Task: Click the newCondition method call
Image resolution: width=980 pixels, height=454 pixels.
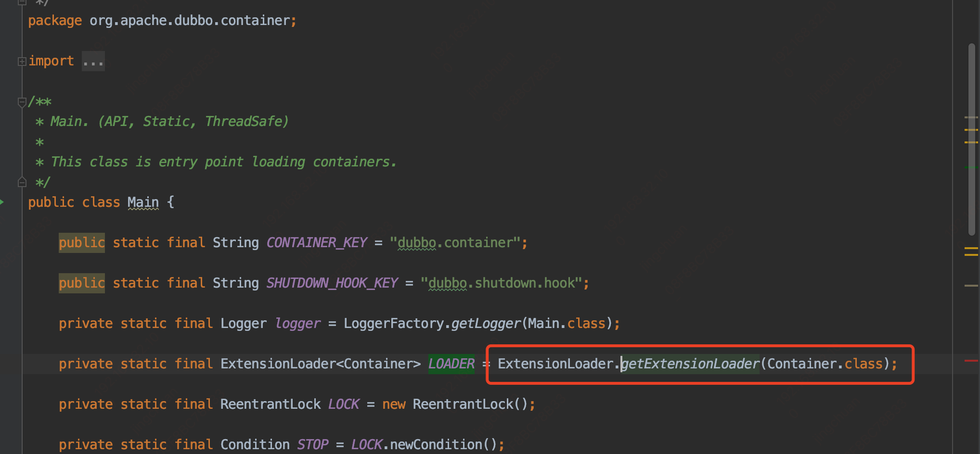Action: (x=436, y=444)
